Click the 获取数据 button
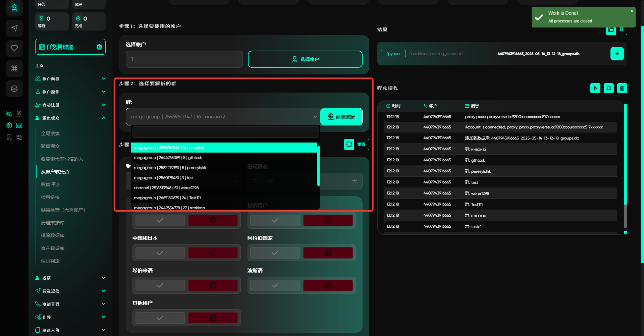644x336 pixels. (x=341, y=117)
